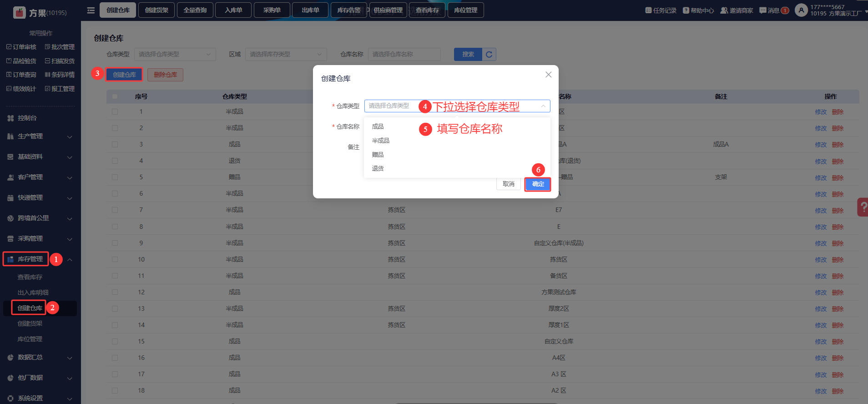Click the 采购管理 sidebar icon

tap(10, 239)
